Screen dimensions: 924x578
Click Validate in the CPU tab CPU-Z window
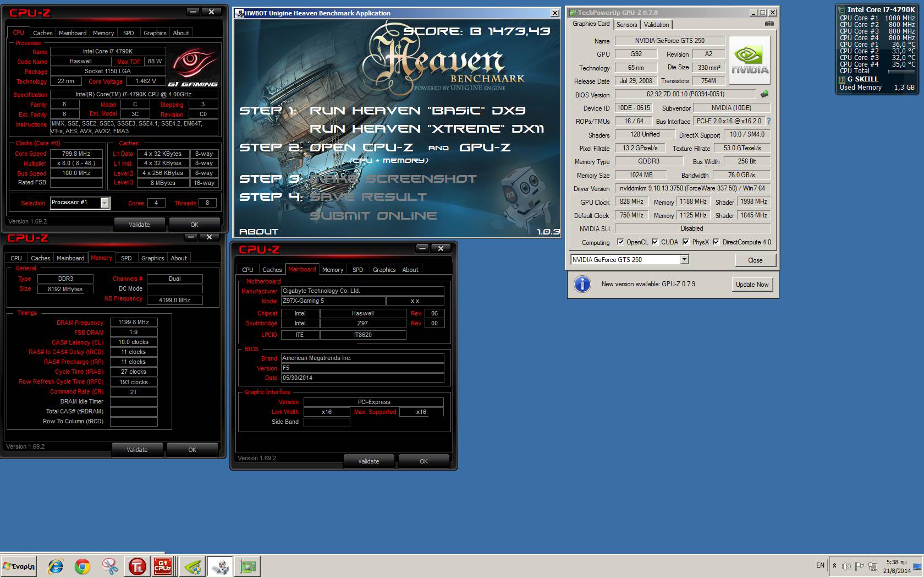click(139, 225)
